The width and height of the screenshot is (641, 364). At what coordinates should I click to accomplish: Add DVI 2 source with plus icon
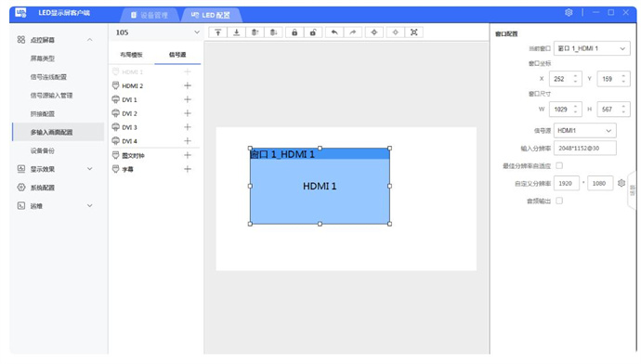(188, 113)
